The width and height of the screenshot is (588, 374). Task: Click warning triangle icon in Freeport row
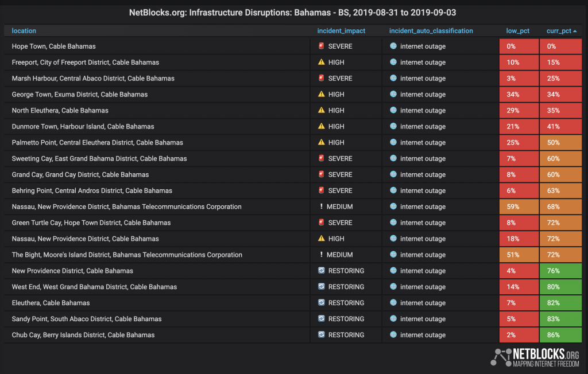click(x=322, y=62)
